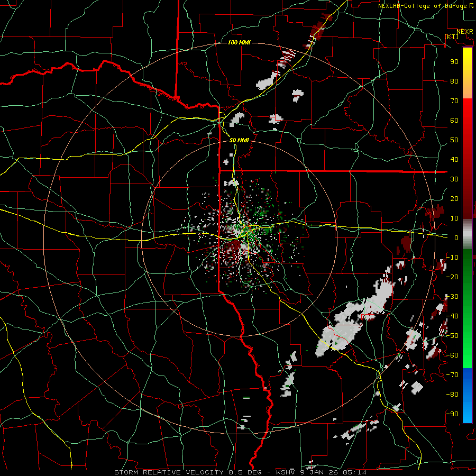Click the 20 value on the velocity scale
Viewport: 476px width, 476px height.
point(454,199)
